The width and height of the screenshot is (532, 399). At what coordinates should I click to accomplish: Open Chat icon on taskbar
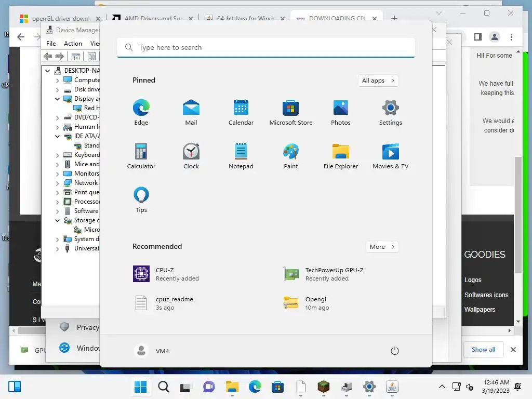209,387
